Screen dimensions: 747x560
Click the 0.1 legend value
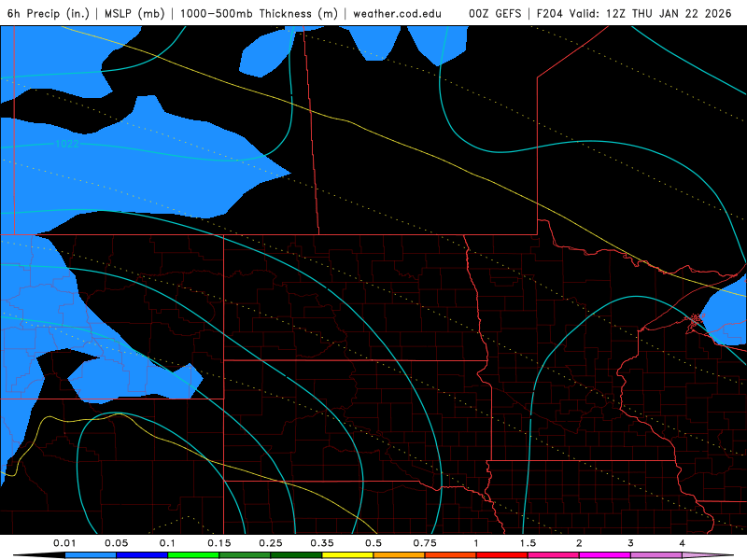click(167, 543)
